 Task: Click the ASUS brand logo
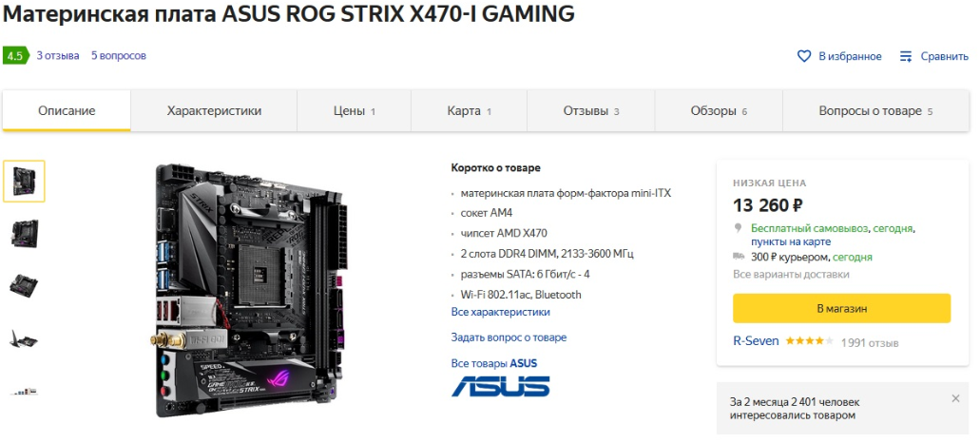click(x=501, y=386)
